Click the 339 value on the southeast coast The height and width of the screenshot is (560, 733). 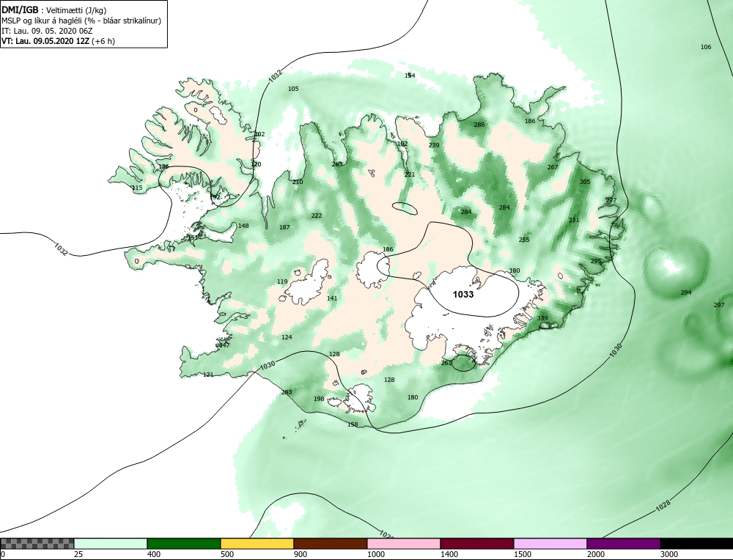coord(542,318)
